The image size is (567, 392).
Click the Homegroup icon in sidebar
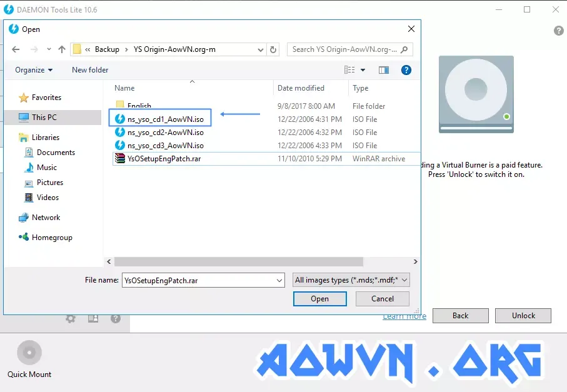[24, 237]
